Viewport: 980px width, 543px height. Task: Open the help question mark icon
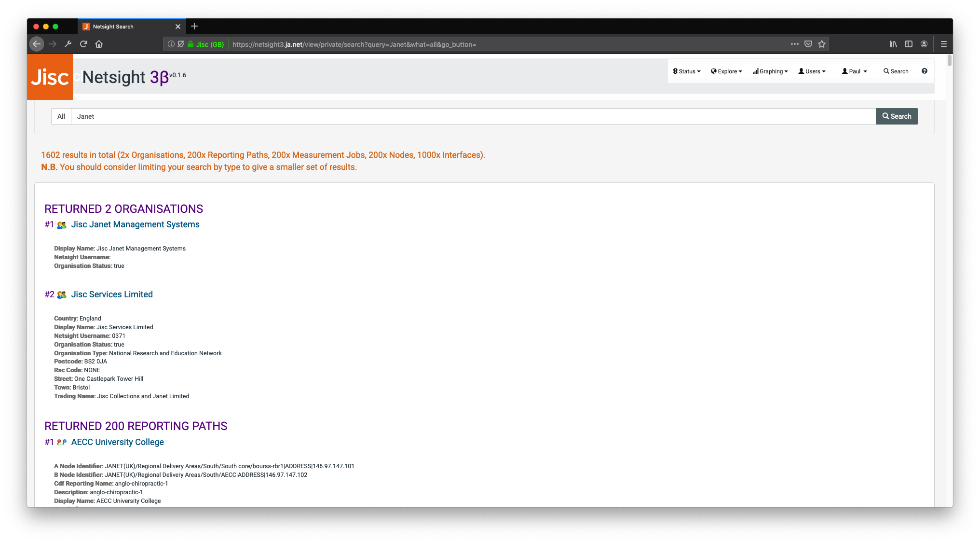[x=925, y=71]
